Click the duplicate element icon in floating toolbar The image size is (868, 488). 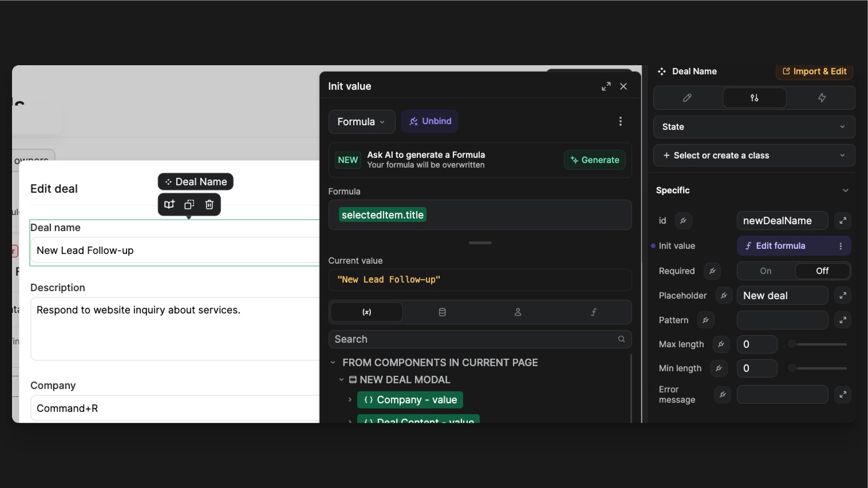click(190, 204)
